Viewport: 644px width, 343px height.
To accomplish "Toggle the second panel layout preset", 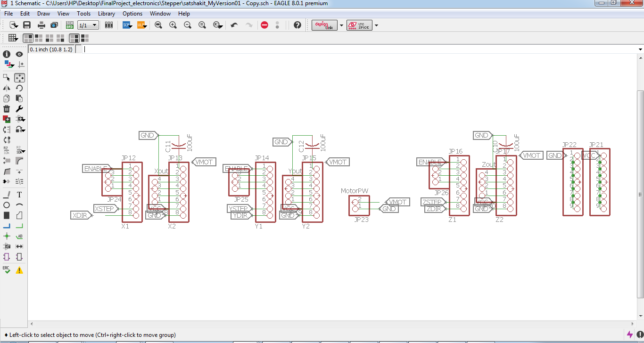I will pyautogui.click(x=38, y=38).
